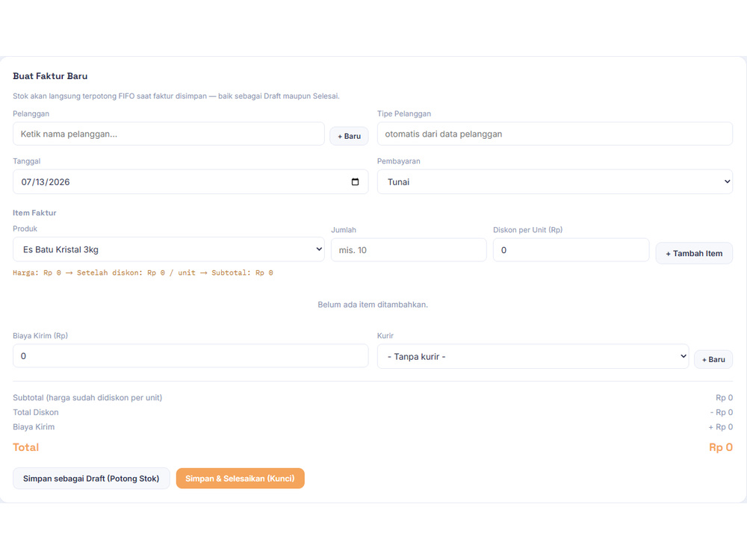Click the orange total amount 'Rp 0'
This screenshot has height=560, width=747.
tap(721, 447)
